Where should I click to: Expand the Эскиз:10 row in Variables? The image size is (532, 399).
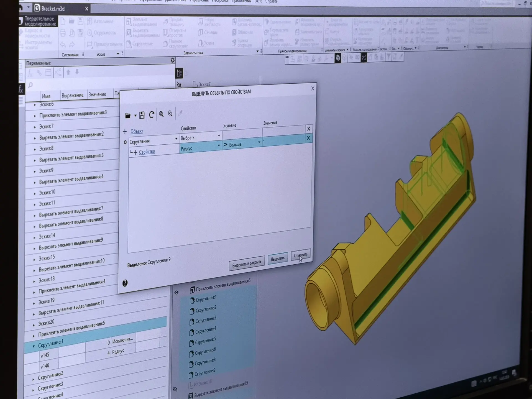coord(35,193)
